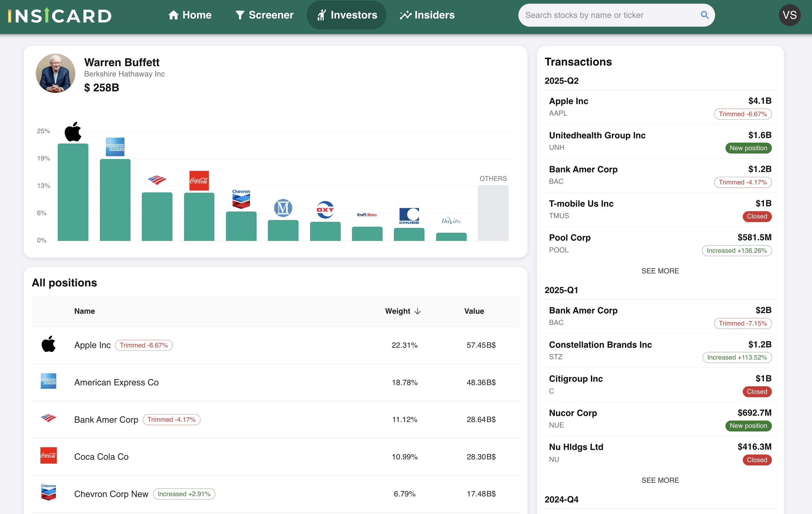Sort positions by the Weight arrow
812x514 pixels.
click(x=418, y=311)
